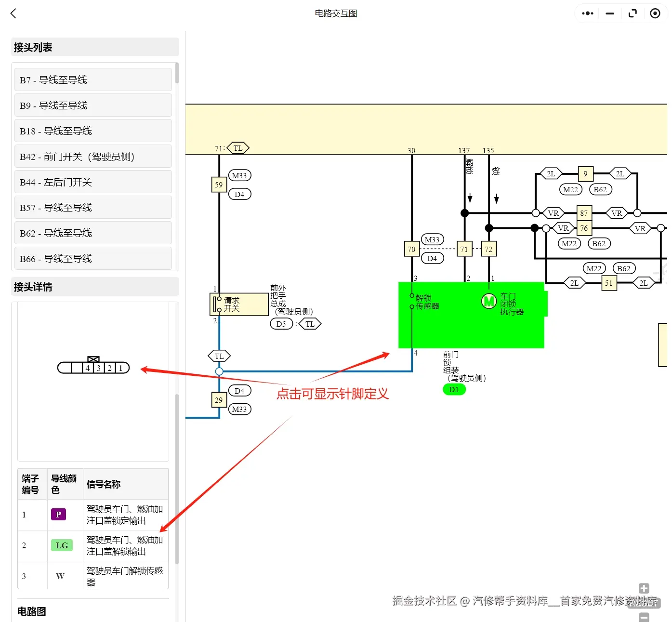Click the B62 oval below terminal 9

[x=600, y=189]
